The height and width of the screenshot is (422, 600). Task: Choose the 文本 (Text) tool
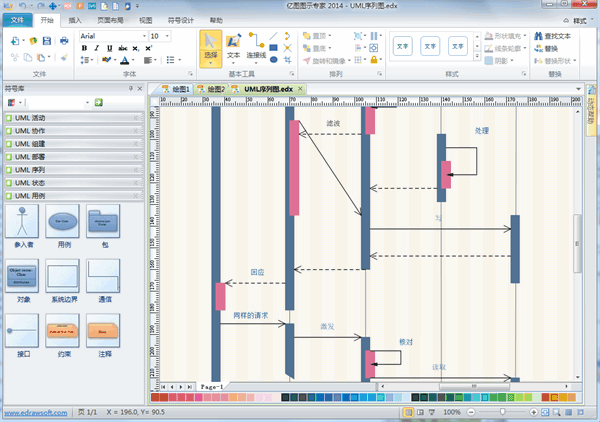pyautogui.click(x=234, y=48)
